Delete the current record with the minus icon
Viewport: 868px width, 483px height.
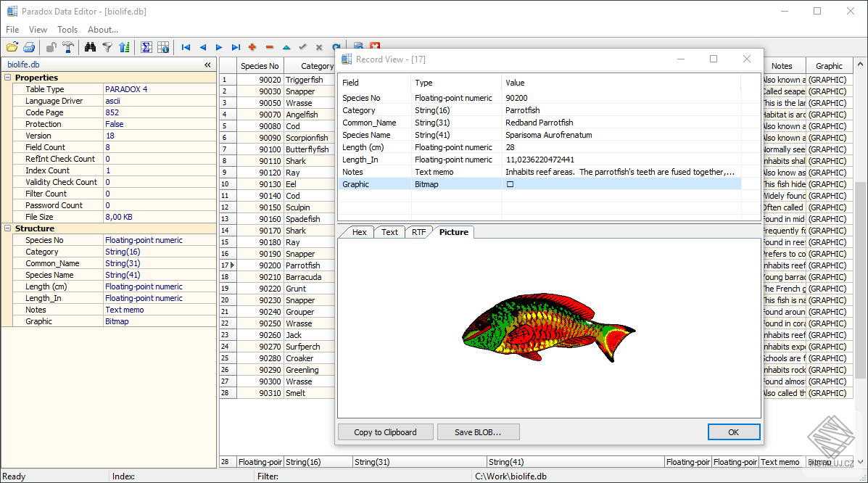(270, 46)
